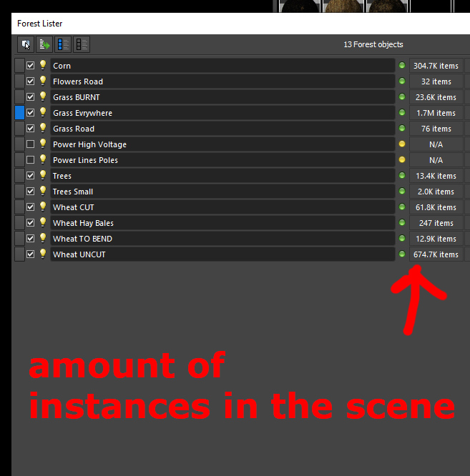Enable the Power High Voltage checkbox

point(31,144)
